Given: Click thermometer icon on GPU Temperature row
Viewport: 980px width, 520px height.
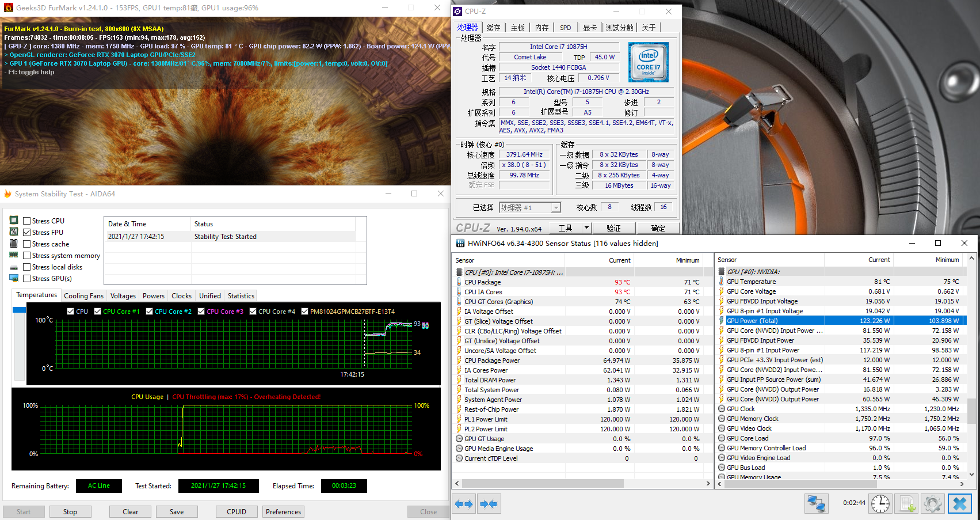Looking at the screenshot, I should [722, 282].
